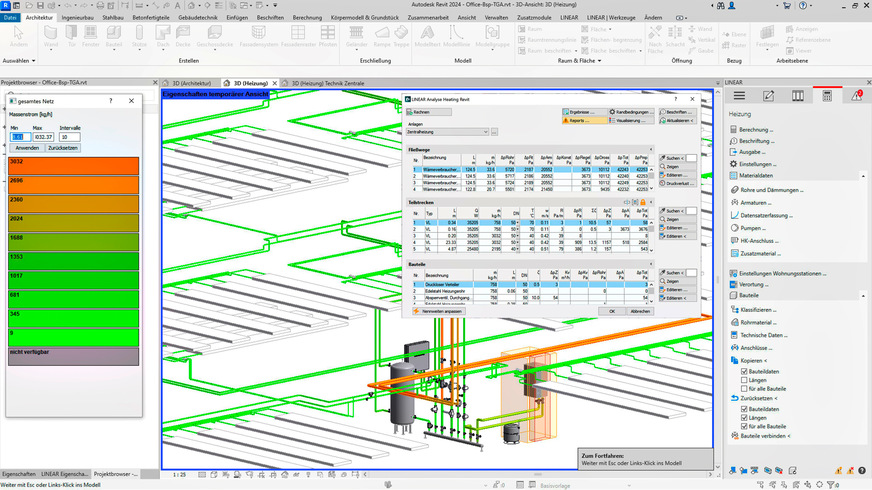Image resolution: width=872 pixels, height=490 pixels.
Task: Collapse the Bauteile section in LINEAR panel
Action: click(863, 295)
